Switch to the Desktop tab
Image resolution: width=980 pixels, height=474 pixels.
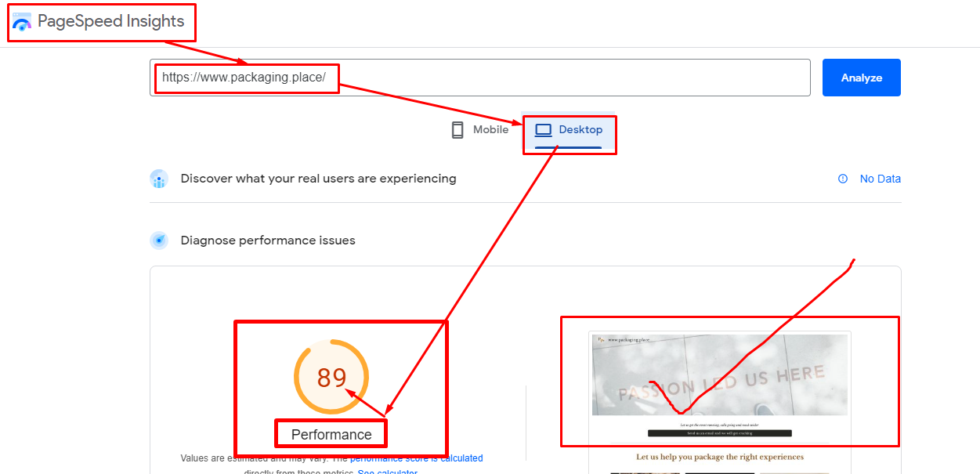(x=569, y=130)
